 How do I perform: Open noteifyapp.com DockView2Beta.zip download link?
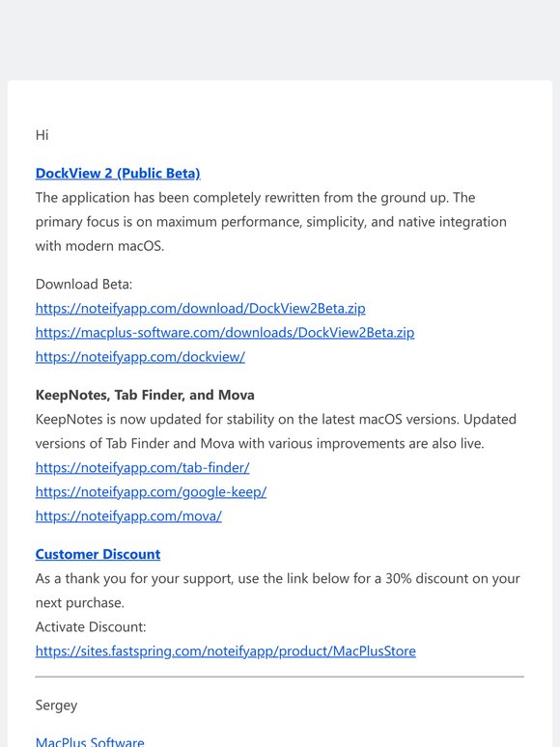click(200, 308)
